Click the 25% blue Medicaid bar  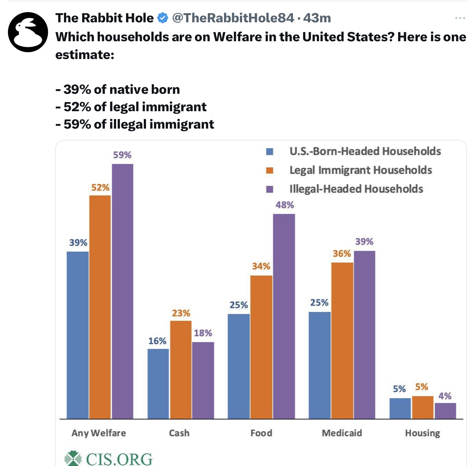tap(319, 365)
